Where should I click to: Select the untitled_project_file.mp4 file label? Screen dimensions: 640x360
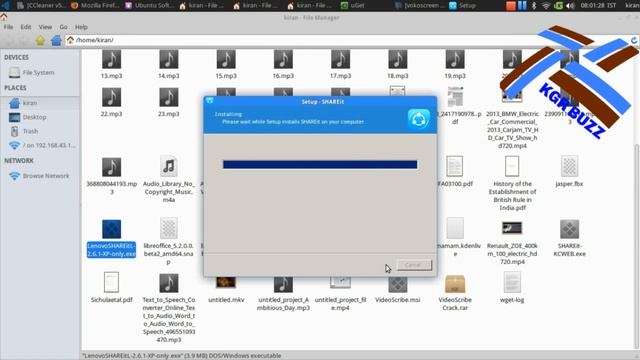tap(340, 304)
